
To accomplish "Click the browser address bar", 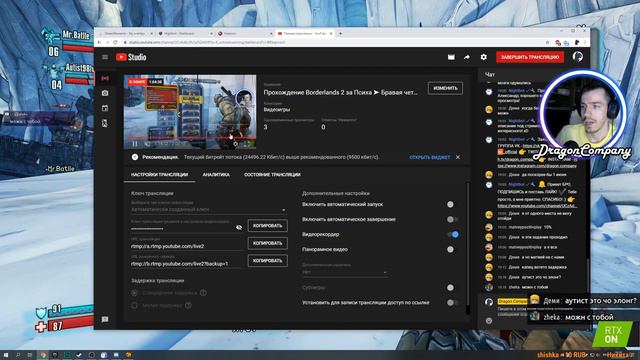I will click(333, 42).
